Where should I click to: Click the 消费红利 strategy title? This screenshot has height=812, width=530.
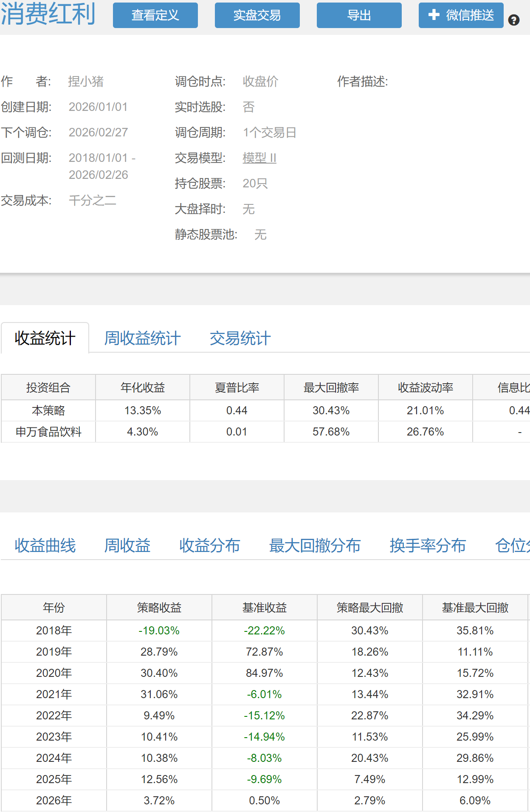click(x=48, y=14)
